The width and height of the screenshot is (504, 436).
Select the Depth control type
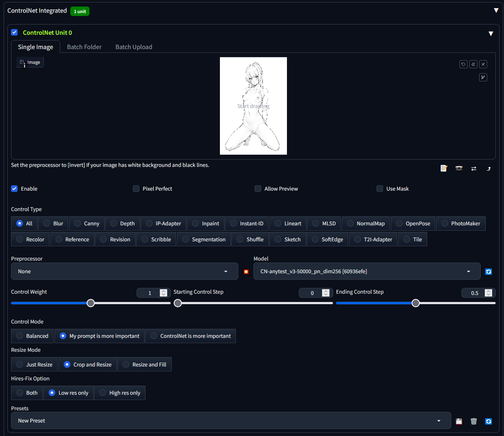[x=123, y=224]
